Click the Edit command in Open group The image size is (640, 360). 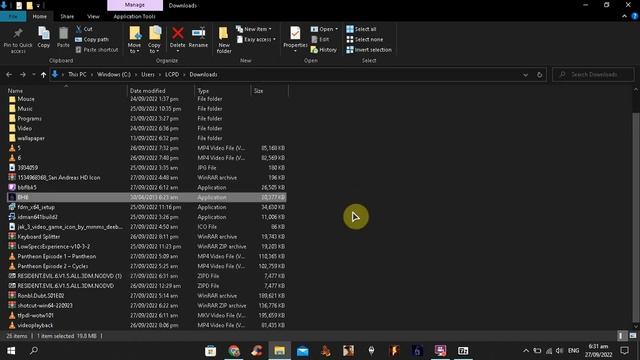320,40
